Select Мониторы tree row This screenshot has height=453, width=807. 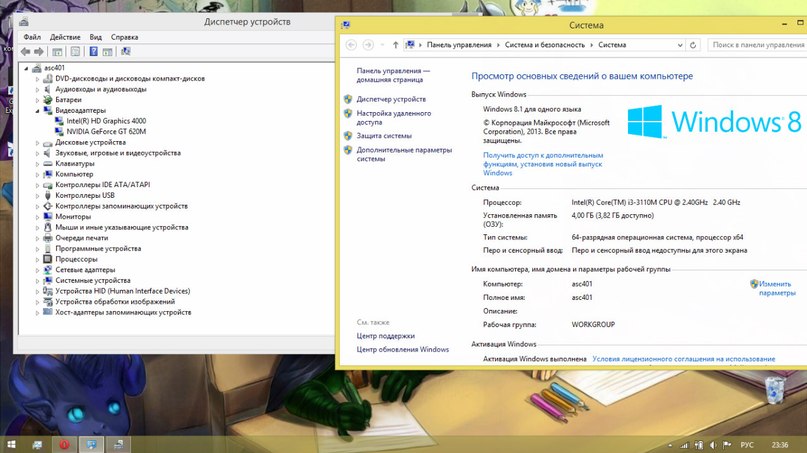click(73, 217)
